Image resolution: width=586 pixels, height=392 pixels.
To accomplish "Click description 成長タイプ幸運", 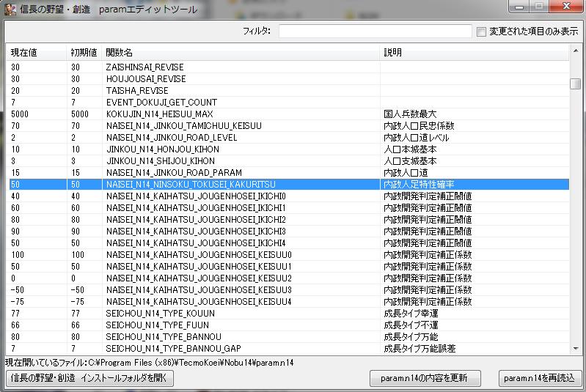I will click(x=411, y=313).
